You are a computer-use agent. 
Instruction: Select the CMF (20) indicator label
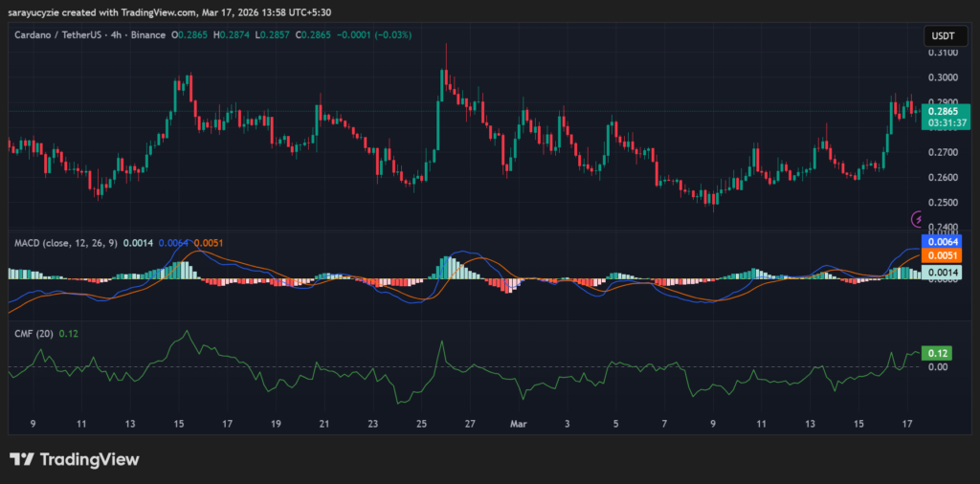pos(33,333)
